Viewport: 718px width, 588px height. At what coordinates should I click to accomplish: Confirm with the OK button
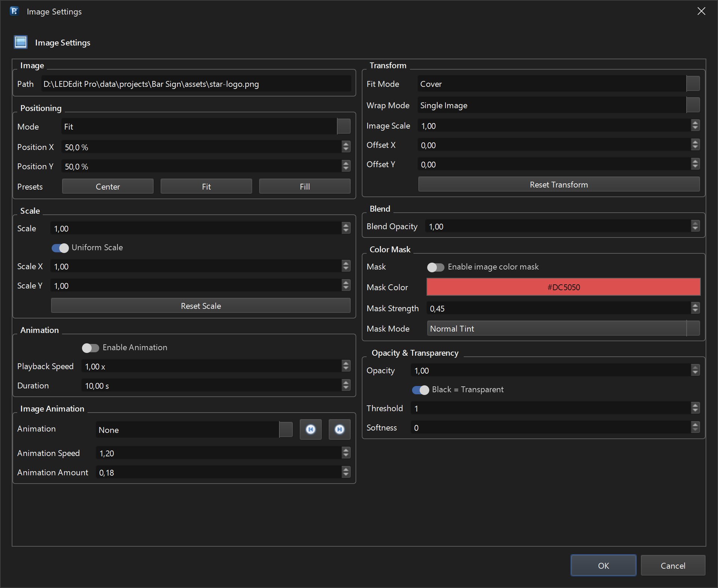[603, 566]
